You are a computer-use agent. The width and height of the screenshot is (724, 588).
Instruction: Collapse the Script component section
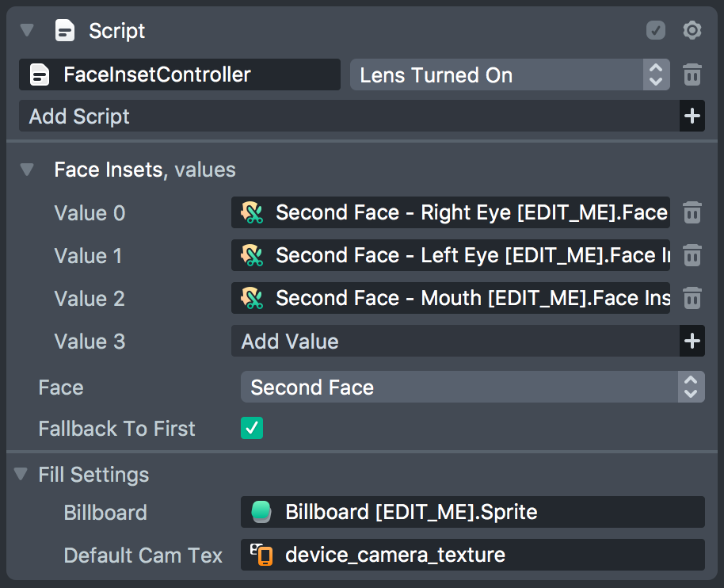pos(28,31)
